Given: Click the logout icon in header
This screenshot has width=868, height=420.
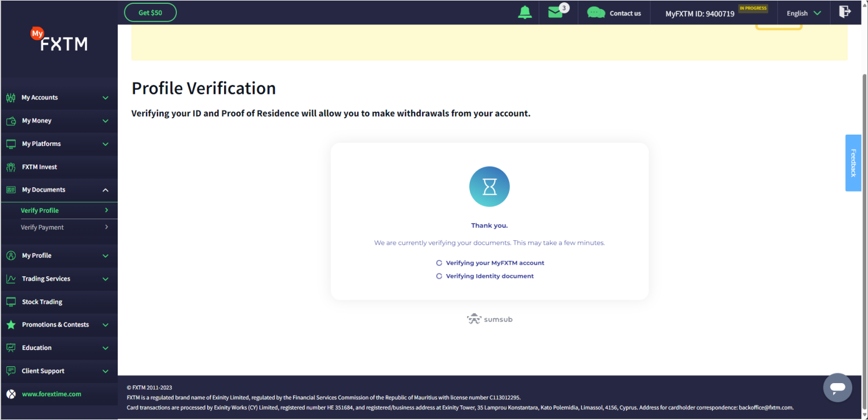Looking at the screenshot, I should coord(845,12).
